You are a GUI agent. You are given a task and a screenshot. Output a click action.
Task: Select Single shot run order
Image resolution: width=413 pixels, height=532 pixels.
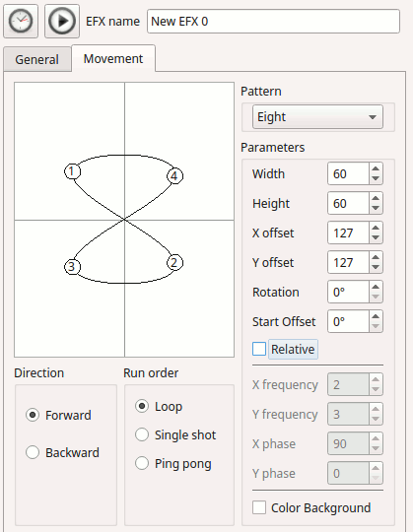click(142, 434)
